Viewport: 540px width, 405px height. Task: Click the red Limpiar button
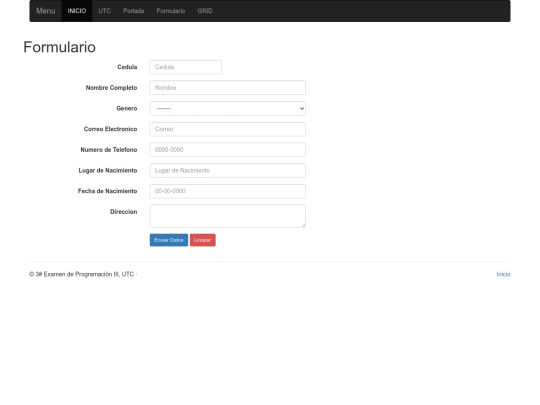point(202,240)
